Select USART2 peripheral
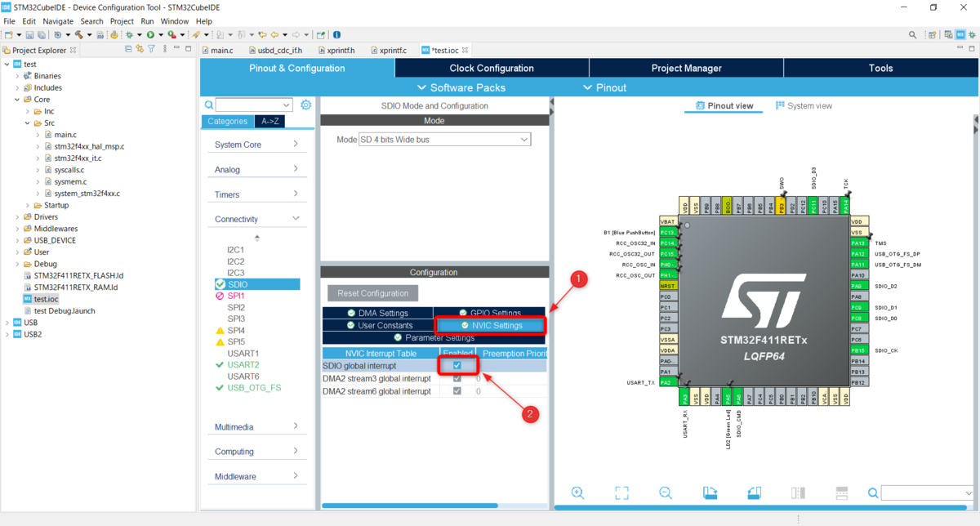Image resolution: width=980 pixels, height=526 pixels. point(243,364)
